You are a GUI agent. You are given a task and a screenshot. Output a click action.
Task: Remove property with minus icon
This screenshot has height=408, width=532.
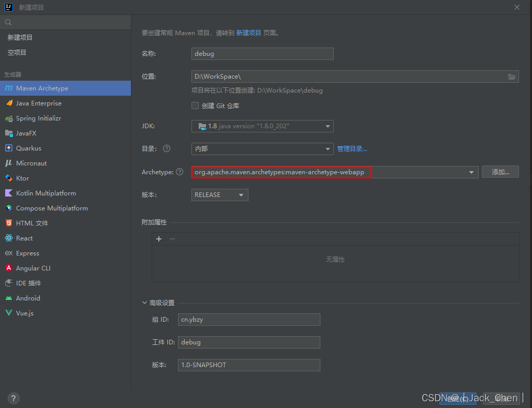tap(172, 239)
